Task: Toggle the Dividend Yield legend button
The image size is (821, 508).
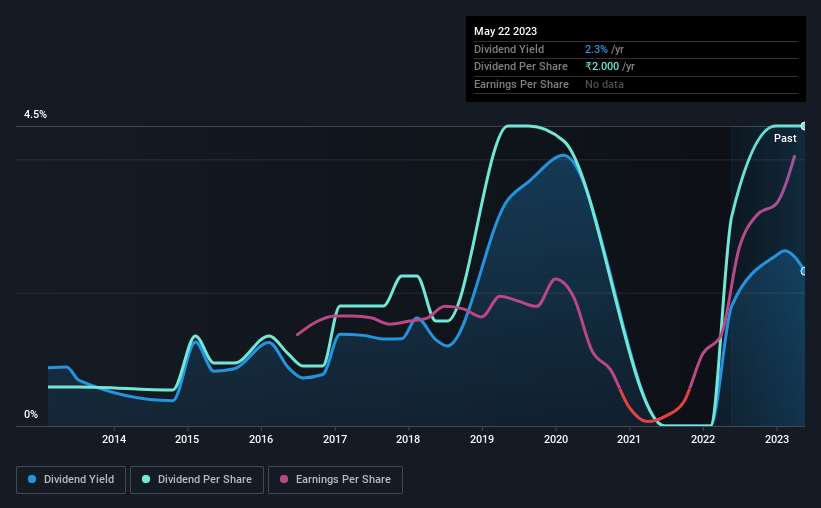Action: tap(71, 480)
